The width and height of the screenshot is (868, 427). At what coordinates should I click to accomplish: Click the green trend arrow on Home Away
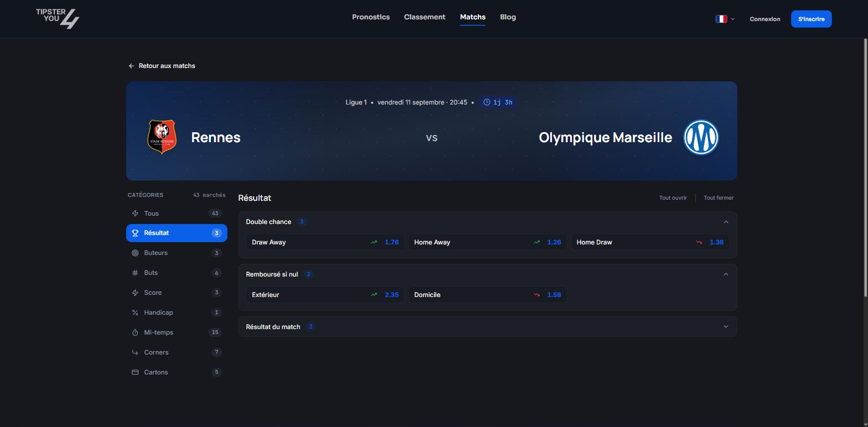(536, 242)
